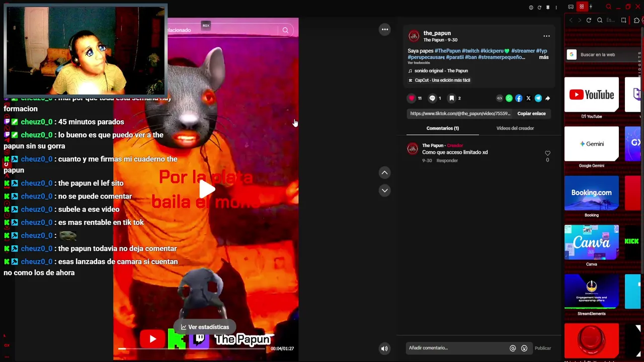This screenshot has width=644, height=362.
Task: Like the video with the heart icon
Action: coord(412,99)
